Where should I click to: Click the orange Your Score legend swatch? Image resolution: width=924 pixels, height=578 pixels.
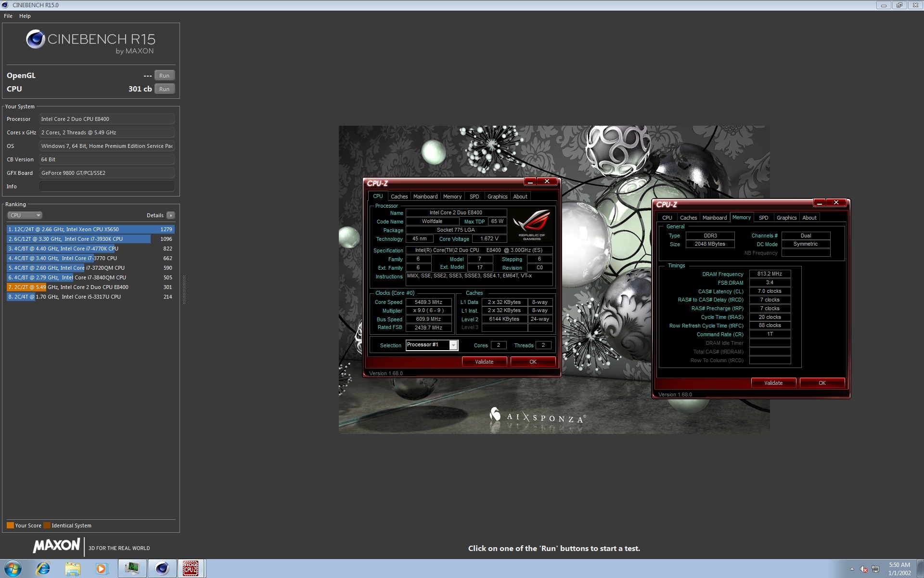(10, 525)
